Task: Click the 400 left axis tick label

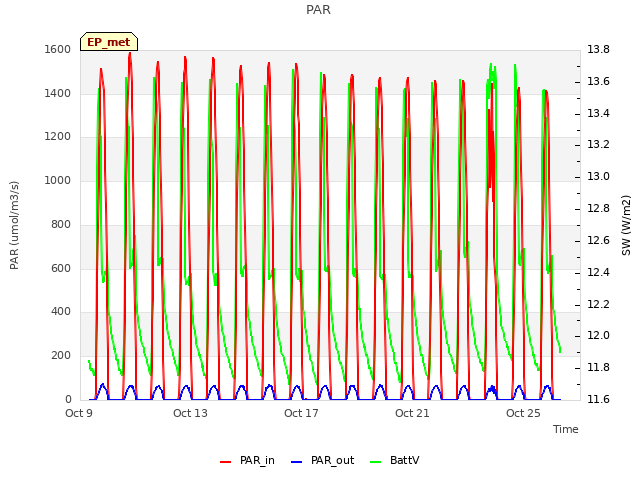Action: pyautogui.click(x=61, y=312)
